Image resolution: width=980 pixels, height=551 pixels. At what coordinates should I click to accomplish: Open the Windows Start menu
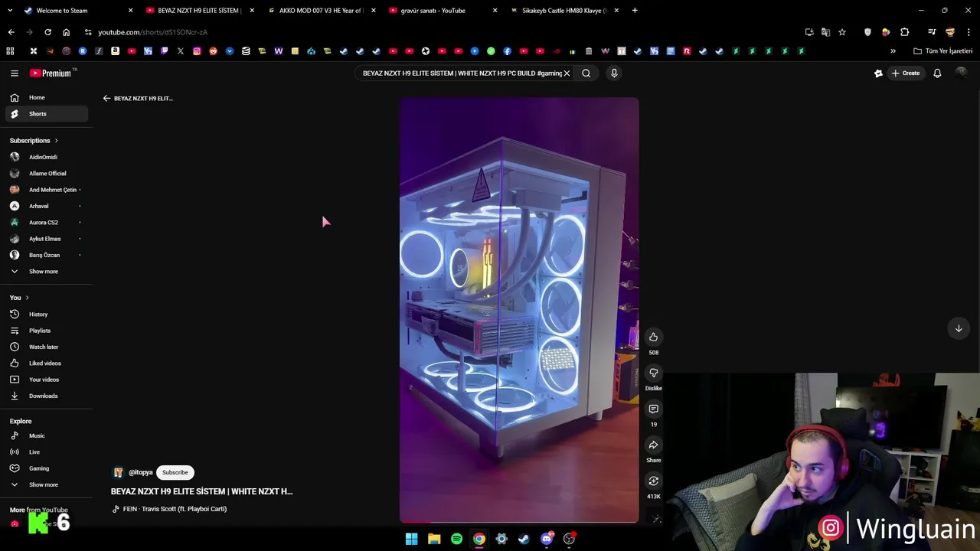(x=411, y=539)
